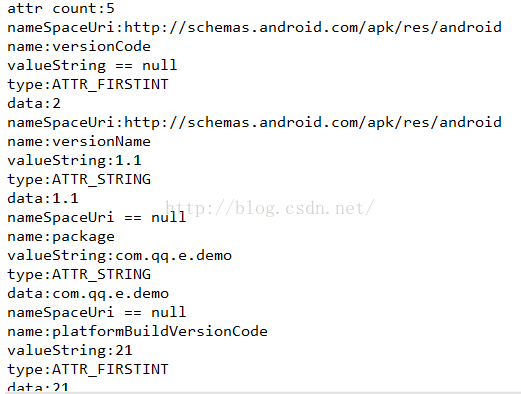Click the 'attr count:5' line
The image size is (521, 394).
(x=61, y=8)
